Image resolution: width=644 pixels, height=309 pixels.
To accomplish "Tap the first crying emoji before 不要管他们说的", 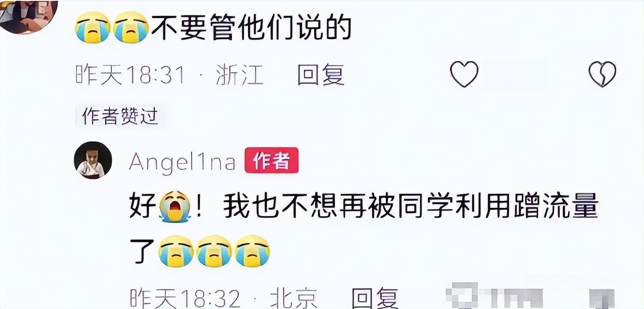I will 93,27.
